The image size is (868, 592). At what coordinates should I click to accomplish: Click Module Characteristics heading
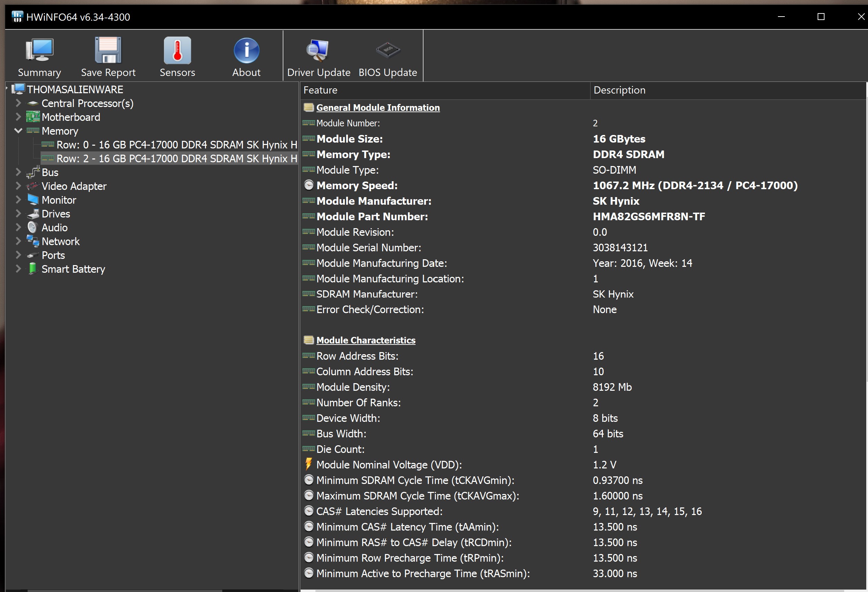[365, 340]
